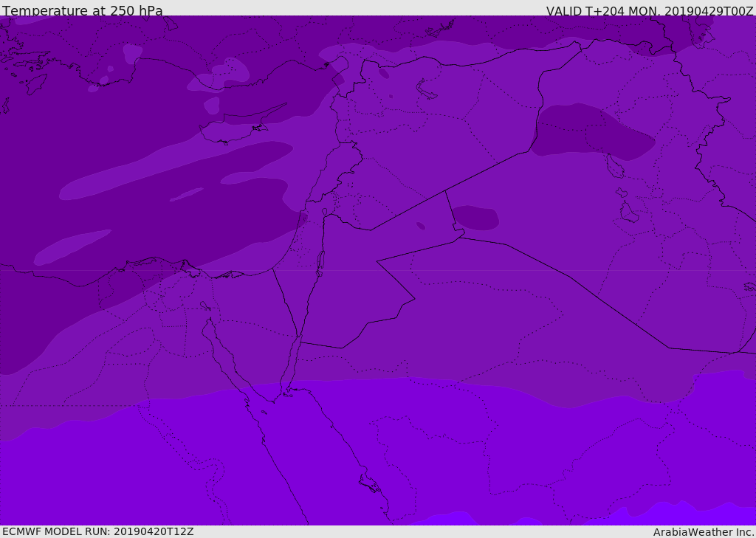The image size is (756, 538).
Task: Open the ArabiaWeather Inc. credit link
Action: point(703,532)
